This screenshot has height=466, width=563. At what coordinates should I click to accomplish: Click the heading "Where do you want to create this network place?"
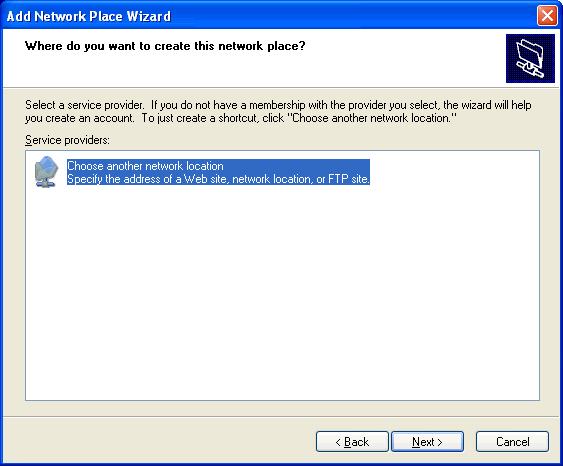pos(165,46)
